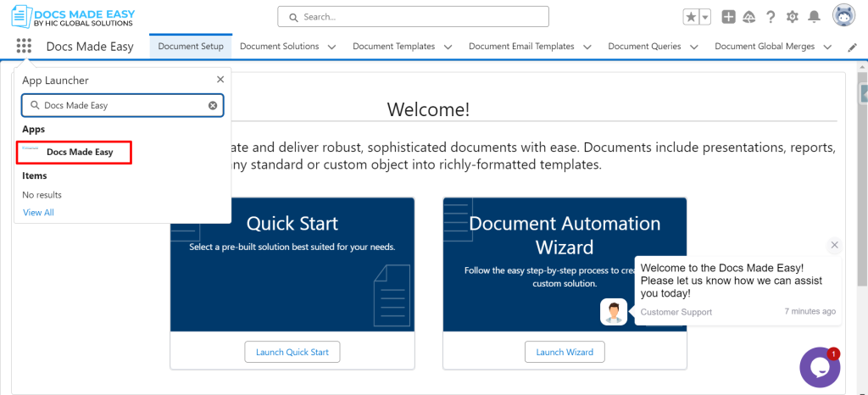Click the global Search box
The width and height of the screenshot is (868, 395).
click(x=413, y=17)
